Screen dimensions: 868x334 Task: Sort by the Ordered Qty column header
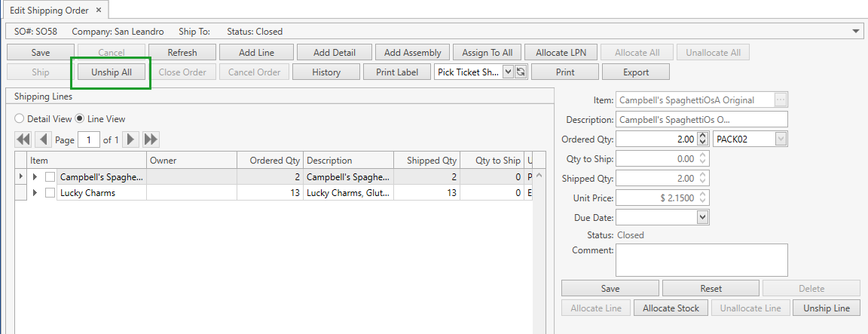(x=269, y=161)
